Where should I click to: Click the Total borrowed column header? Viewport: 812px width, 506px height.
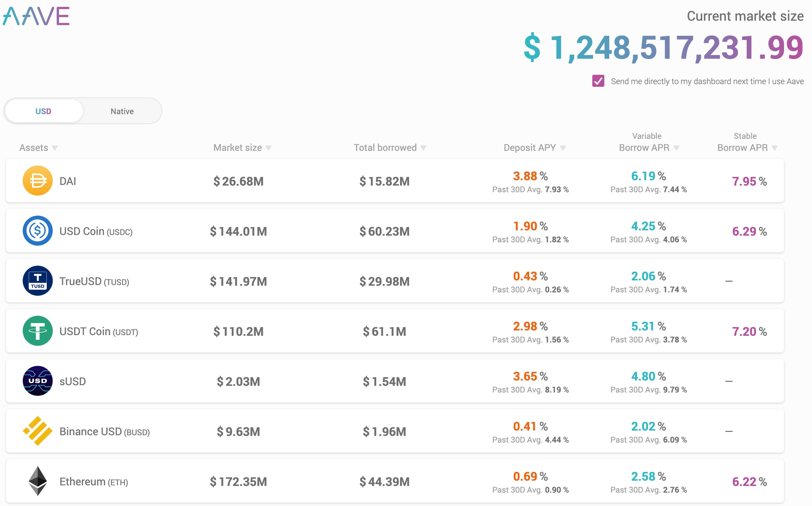[385, 148]
